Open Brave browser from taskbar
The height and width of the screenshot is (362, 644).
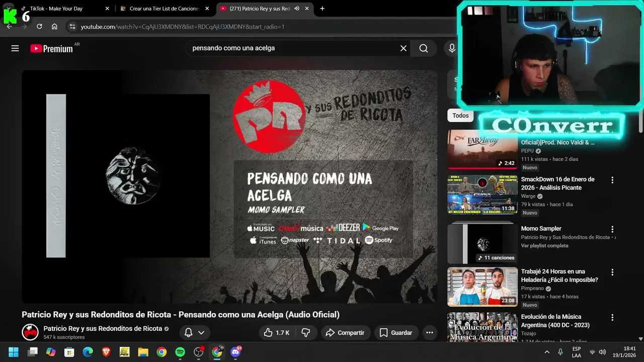click(106, 352)
